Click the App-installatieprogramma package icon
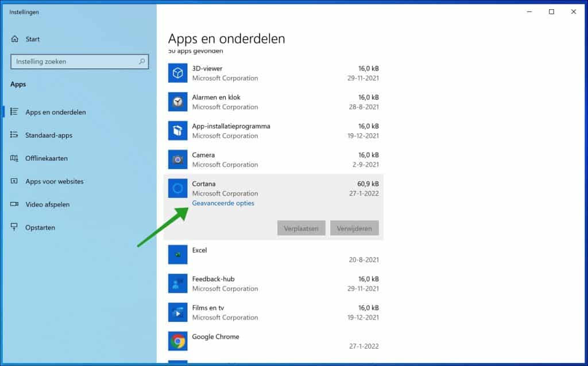The image size is (588, 366). point(178,130)
